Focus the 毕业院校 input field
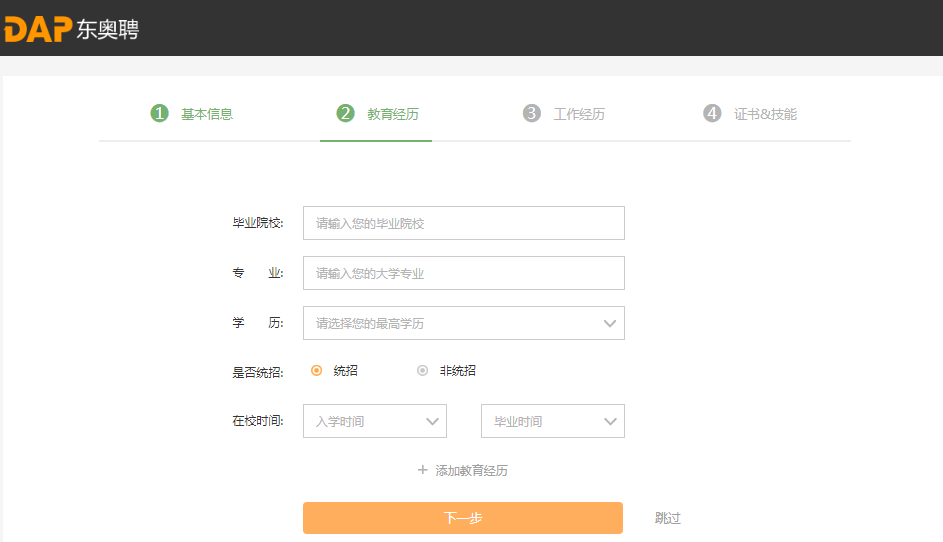The height and width of the screenshot is (542, 943). click(x=463, y=223)
